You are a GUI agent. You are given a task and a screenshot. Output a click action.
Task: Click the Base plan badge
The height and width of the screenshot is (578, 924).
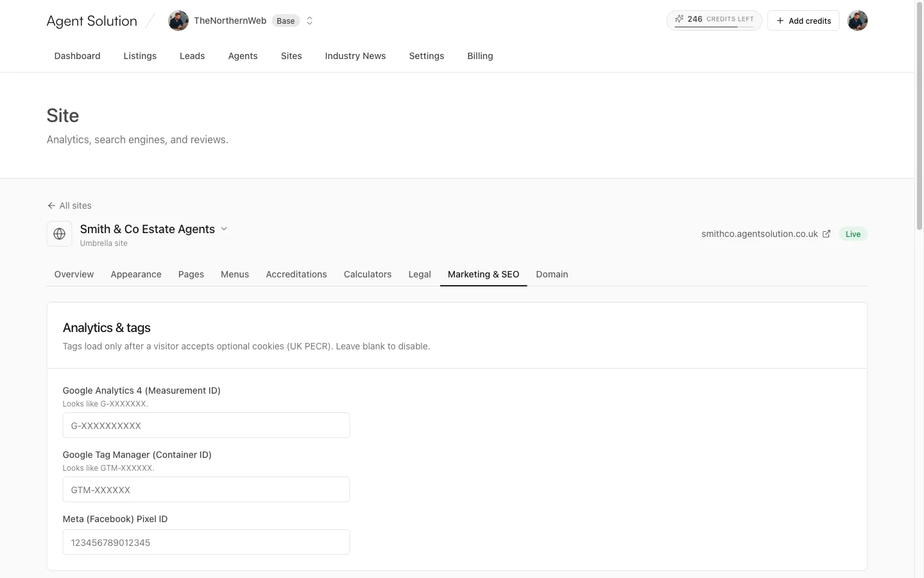286,21
